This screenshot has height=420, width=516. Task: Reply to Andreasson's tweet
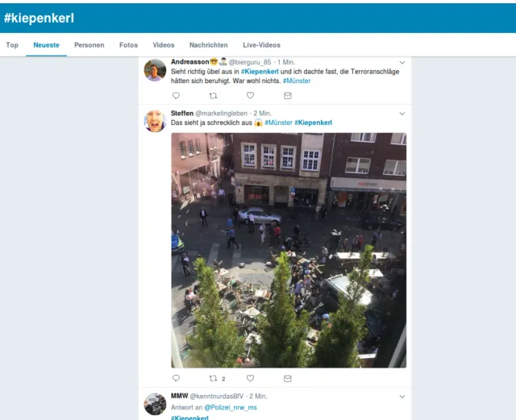[176, 96]
